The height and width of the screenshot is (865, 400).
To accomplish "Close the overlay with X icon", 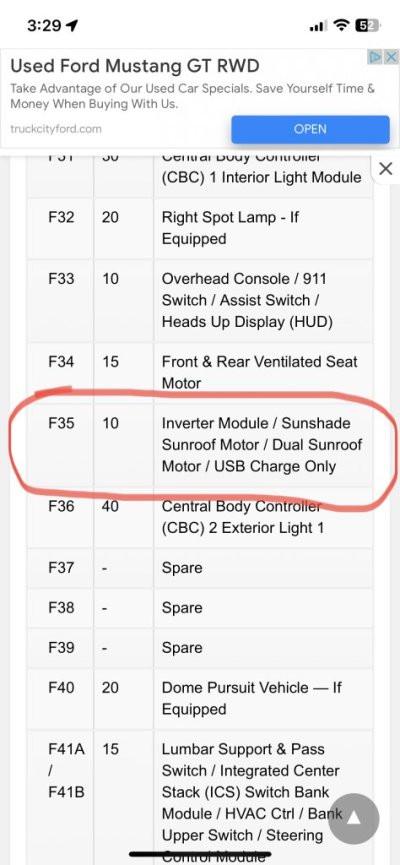I will tap(386, 169).
